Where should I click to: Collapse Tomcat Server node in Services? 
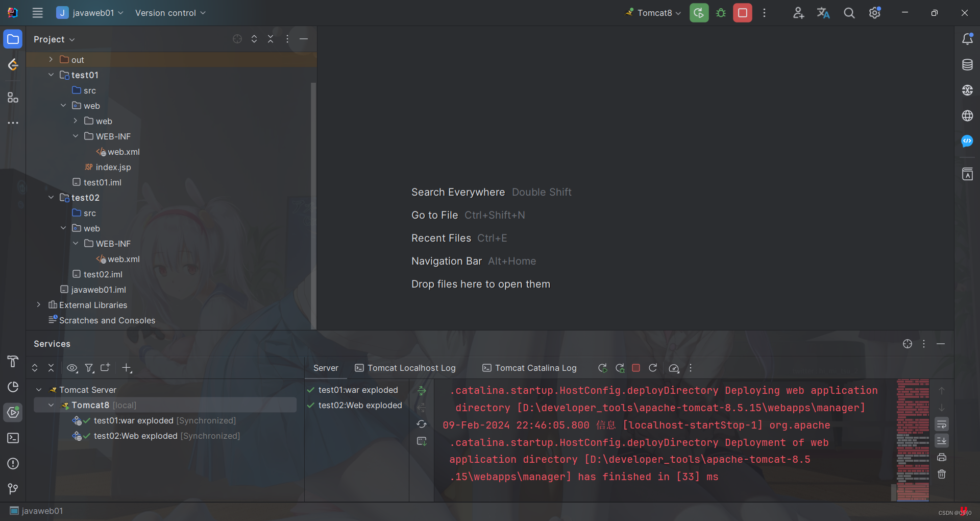click(x=39, y=390)
